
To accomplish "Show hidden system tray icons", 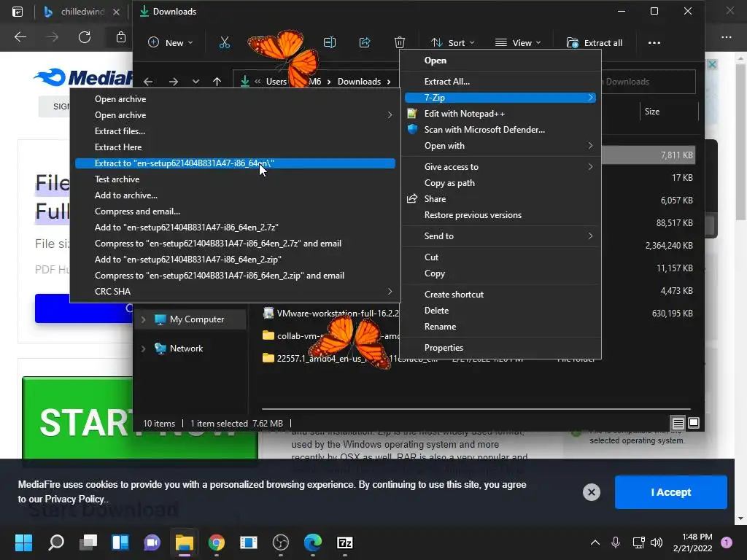I will pyautogui.click(x=595, y=542).
